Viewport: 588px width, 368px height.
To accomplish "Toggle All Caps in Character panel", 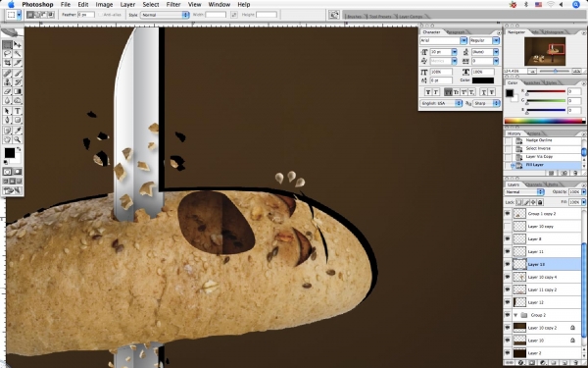I will 448,92.
